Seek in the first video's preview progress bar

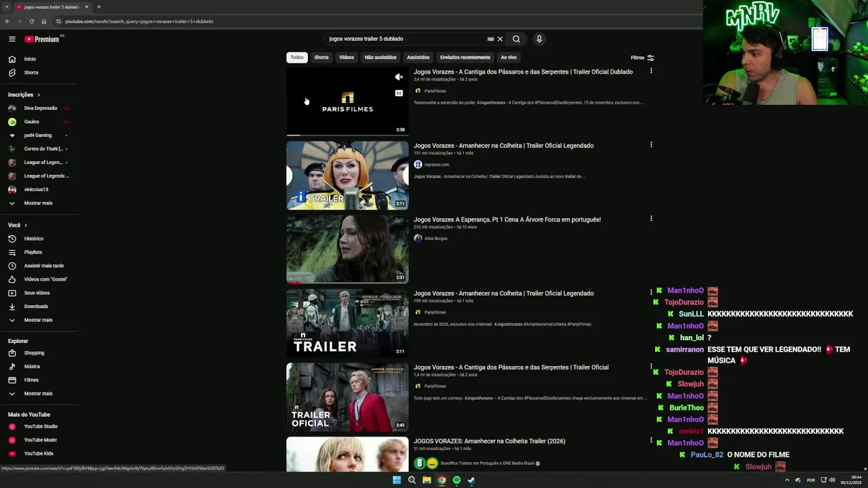347,135
